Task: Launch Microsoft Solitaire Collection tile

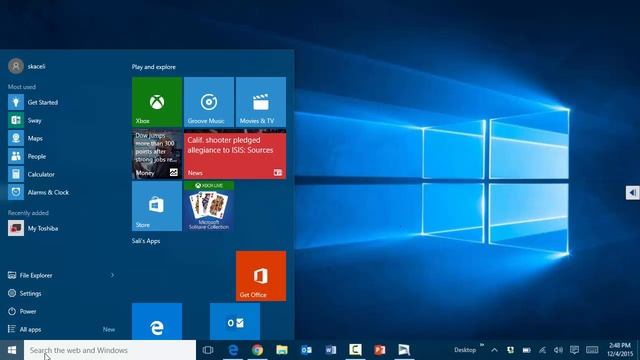Action: click(x=209, y=206)
